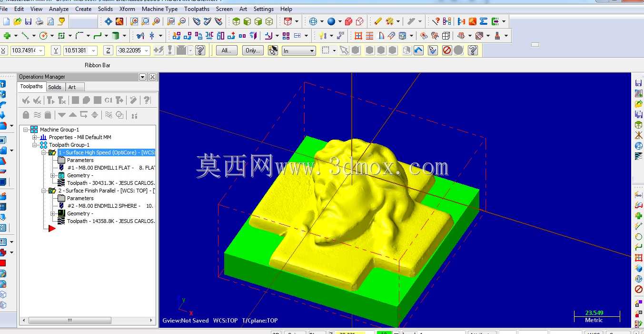Select '#2 - M8.00 ENDMILL2 SPHERE' tool row

(111, 206)
